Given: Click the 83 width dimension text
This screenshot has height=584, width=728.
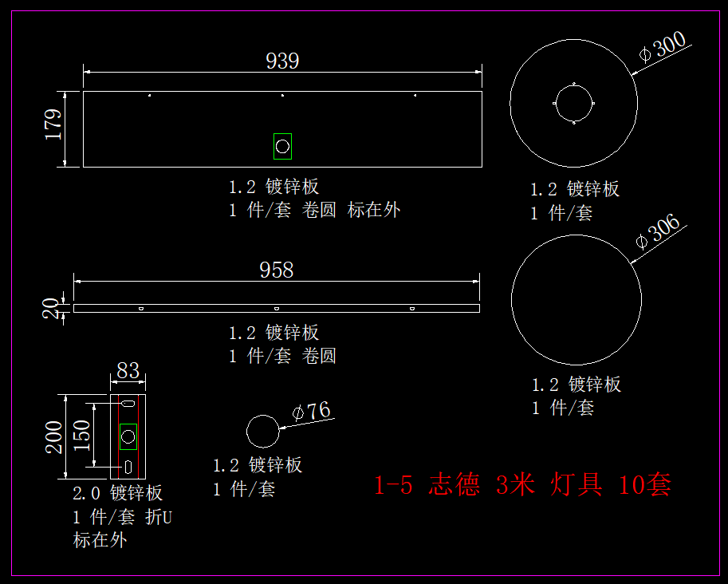Looking at the screenshot, I should [x=128, y=370].
